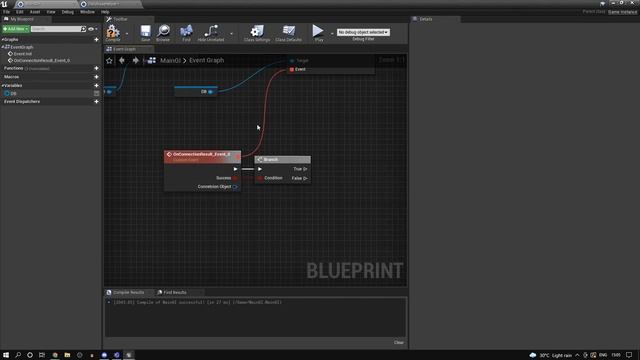This screenshot has height=360, width=640.
Task: Select the Branch node header
Action: [282, 160]
